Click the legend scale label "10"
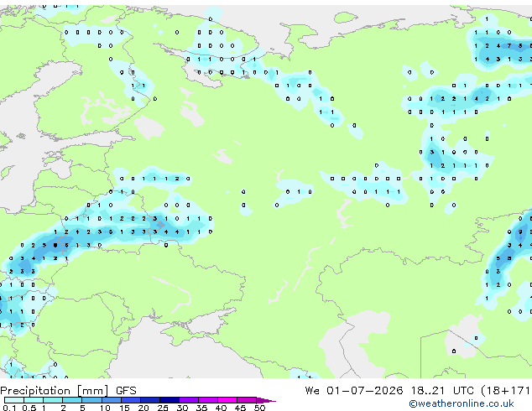The image size is (532, 411). point(105,408)
